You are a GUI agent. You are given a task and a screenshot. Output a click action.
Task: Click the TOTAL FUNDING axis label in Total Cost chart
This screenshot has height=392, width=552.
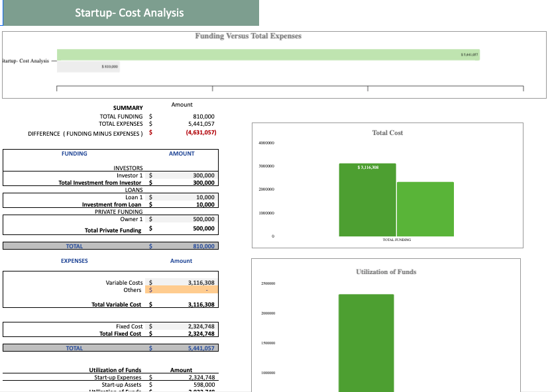397,240
